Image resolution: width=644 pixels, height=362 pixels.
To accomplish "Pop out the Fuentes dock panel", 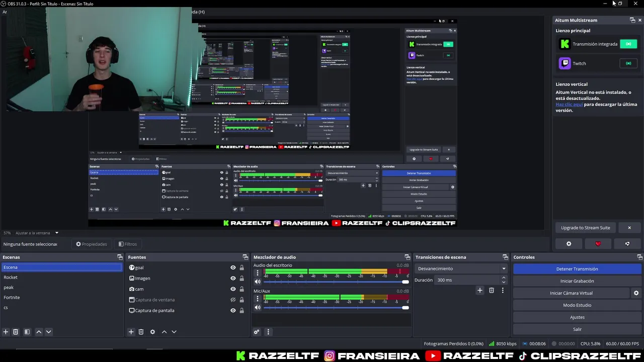I will pos(245,257).
